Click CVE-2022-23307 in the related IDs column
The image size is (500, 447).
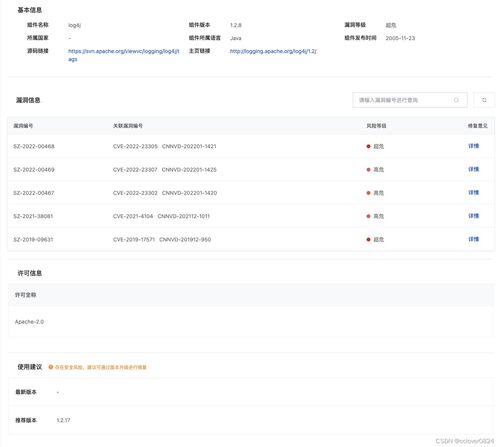tap(135, 170)
